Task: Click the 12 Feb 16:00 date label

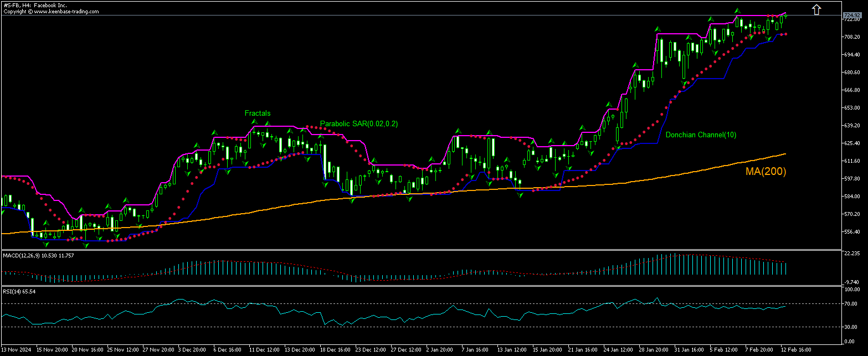Action: pos(797,350)
